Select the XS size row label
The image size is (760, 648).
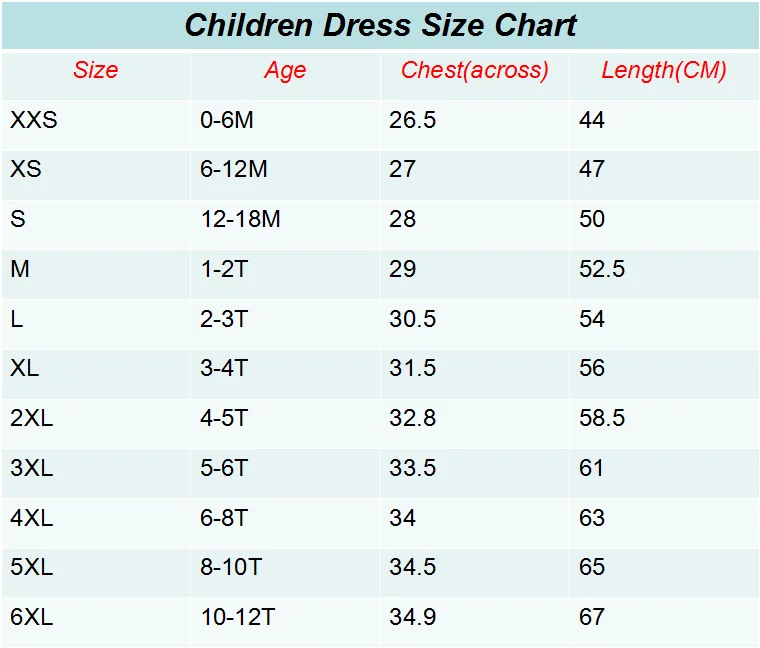coord(26,169)
